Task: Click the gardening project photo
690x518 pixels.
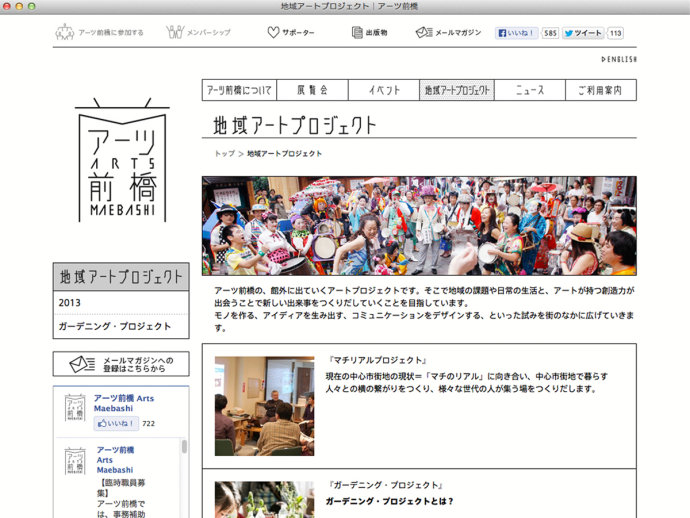Action: click(264, 500)
